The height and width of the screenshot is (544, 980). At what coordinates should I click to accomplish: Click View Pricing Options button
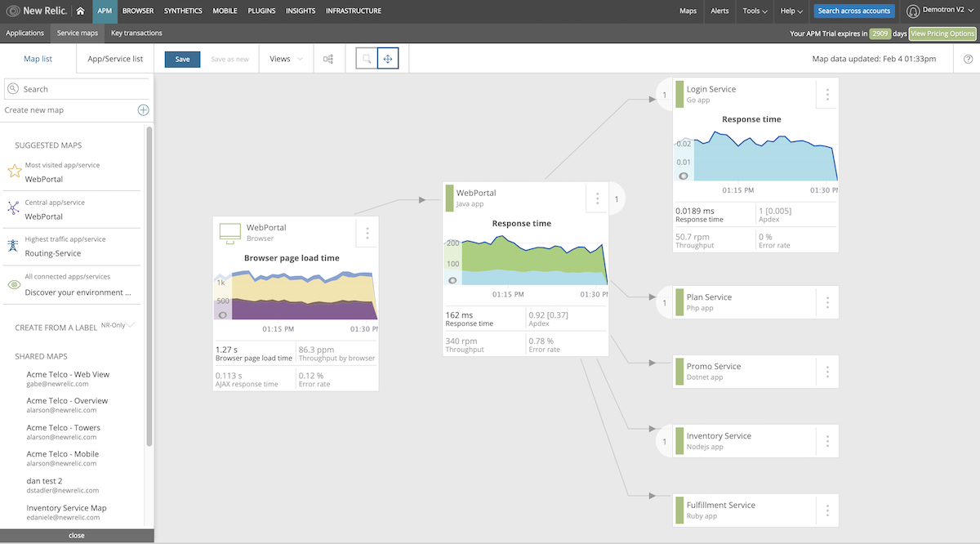(x=942, y=33)
